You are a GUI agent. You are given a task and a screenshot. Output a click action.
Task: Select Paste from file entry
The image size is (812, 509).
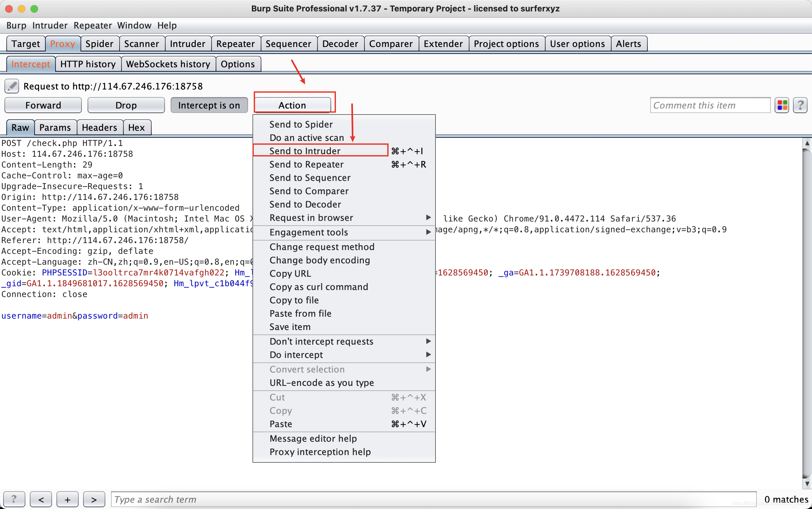click(344, 314)
